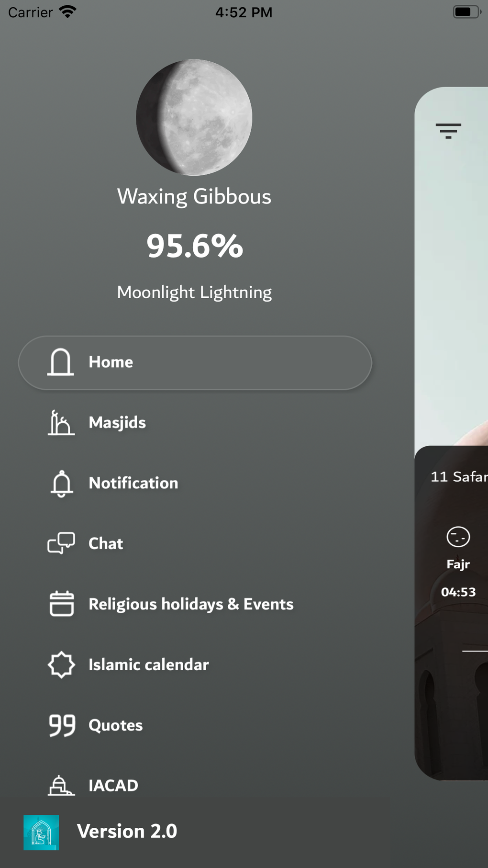The width and height of the screenshot is (488, 868).
Task: Tap the Version 2.0 label
Action: point(127,831)
